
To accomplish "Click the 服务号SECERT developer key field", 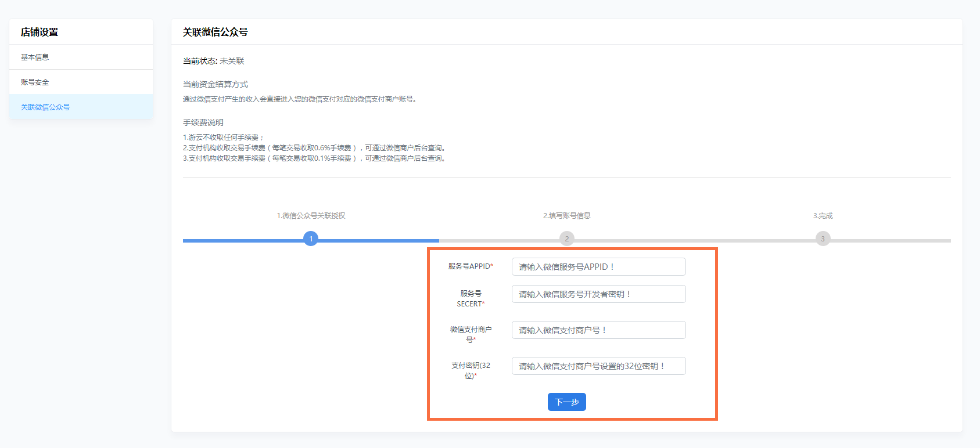I will (598, 294).
